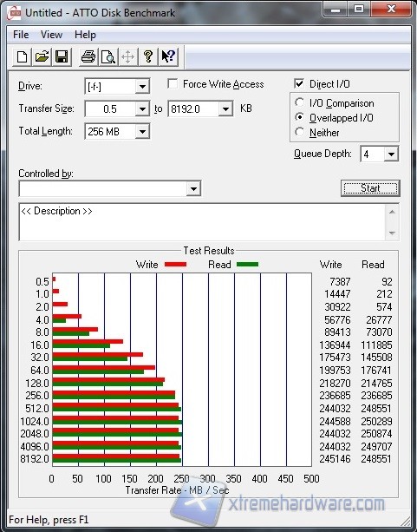Image resolution: width=417 pixels, height=532 pixels.
Task: Start the benchmark with the Start button
Action: click(x=370, y=188)
